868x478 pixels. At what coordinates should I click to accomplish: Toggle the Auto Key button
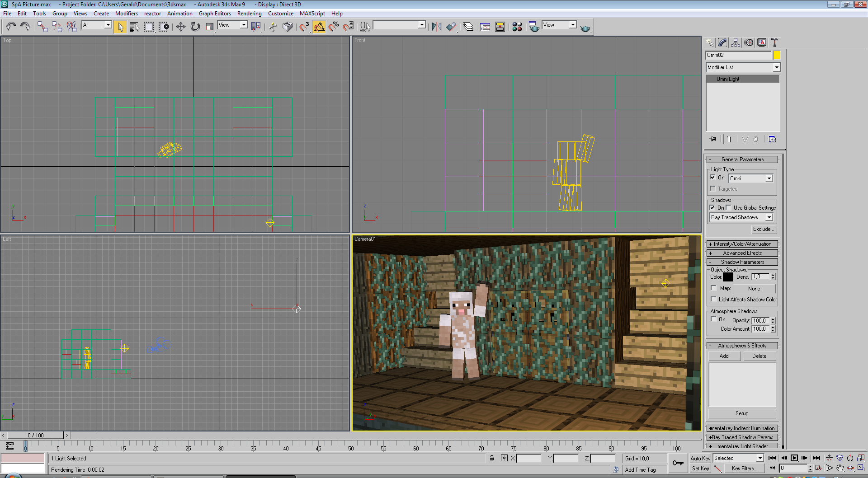[x=700, y=458]
